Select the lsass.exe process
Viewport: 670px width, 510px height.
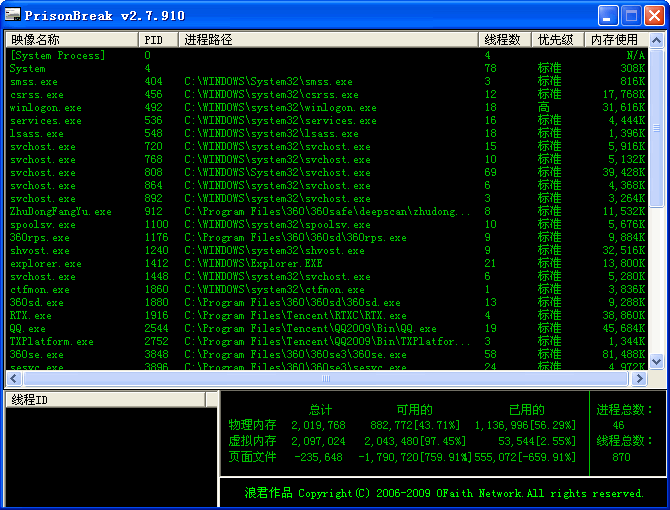click(327, 133)
